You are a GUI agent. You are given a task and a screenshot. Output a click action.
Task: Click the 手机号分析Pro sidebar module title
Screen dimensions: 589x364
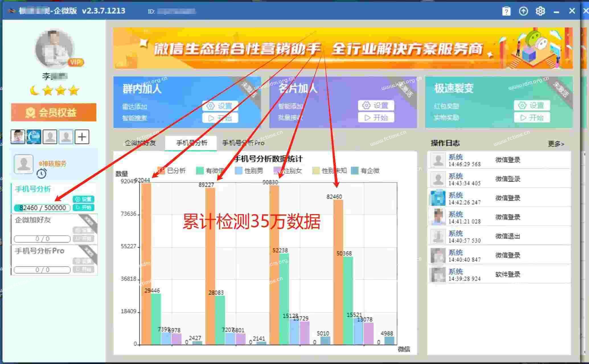[x=40, y=251]
